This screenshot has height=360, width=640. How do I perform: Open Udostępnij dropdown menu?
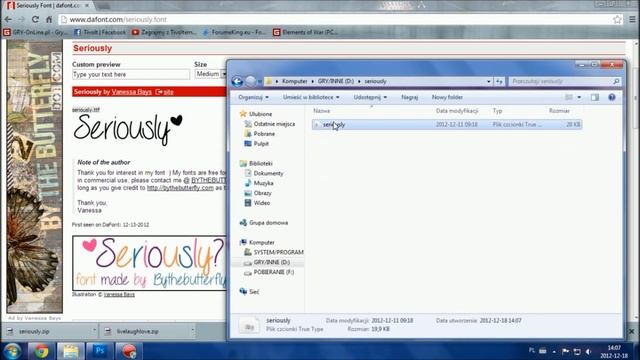tap(370, 97)
